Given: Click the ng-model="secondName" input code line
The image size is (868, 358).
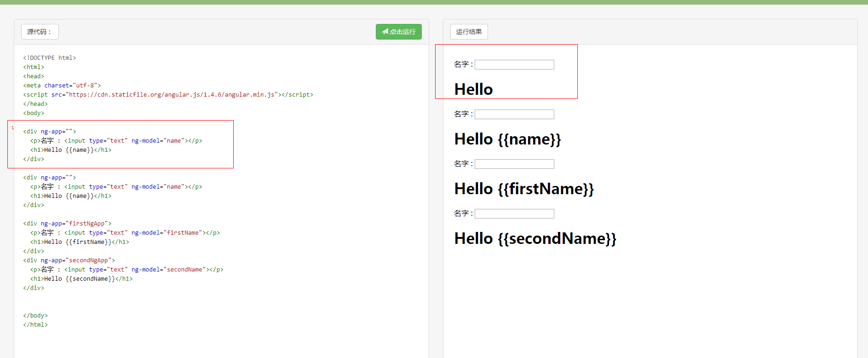Looking at the screenshot, I should coord(127,270).
